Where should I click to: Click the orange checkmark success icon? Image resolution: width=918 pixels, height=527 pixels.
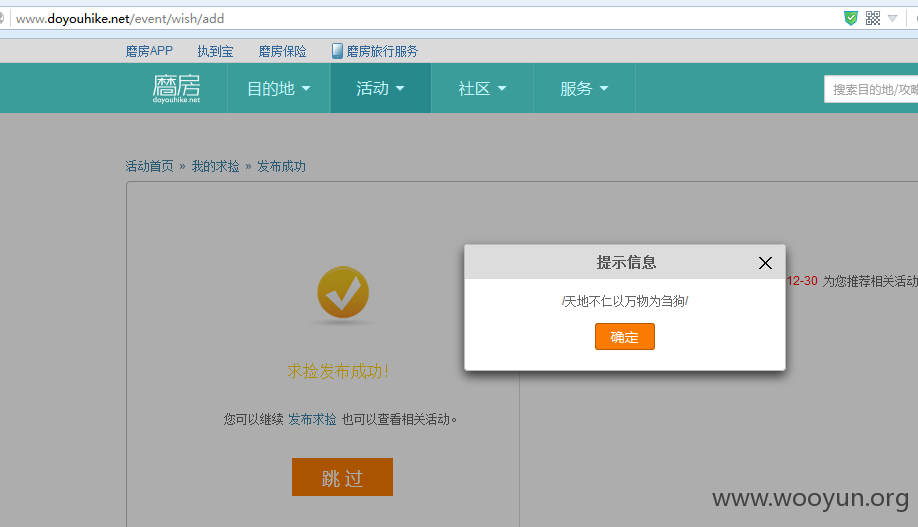click(x=343, y=292)
